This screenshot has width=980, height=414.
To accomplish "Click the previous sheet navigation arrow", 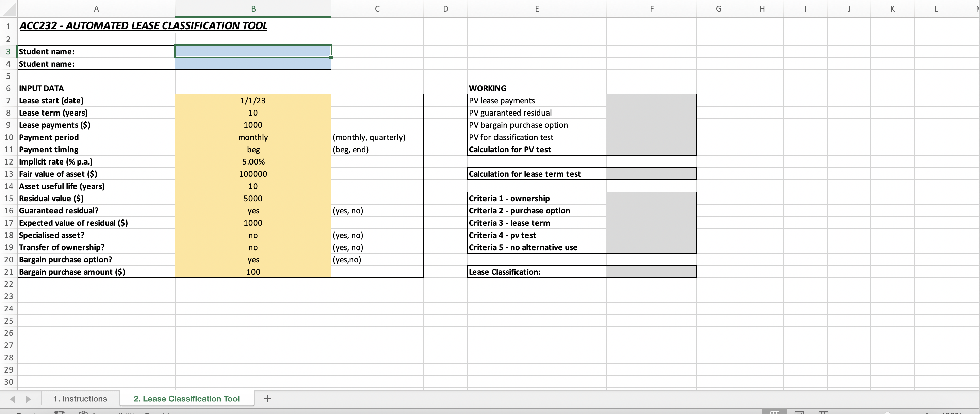I will coord(13,399).
